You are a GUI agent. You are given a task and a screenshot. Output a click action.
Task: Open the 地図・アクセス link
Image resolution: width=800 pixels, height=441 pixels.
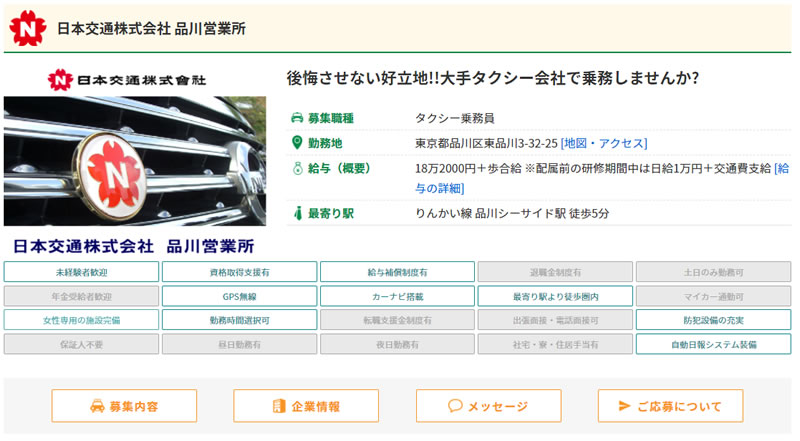coord(604,143)
